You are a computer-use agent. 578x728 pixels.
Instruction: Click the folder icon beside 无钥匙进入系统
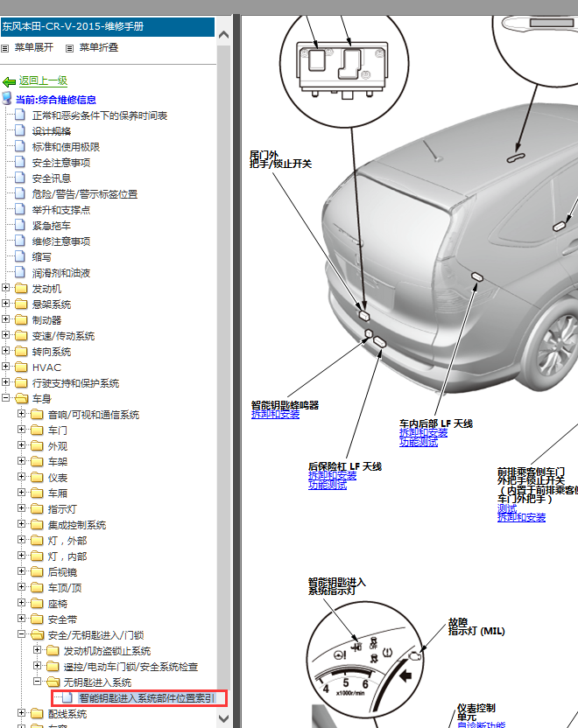(x=53, y=682)
